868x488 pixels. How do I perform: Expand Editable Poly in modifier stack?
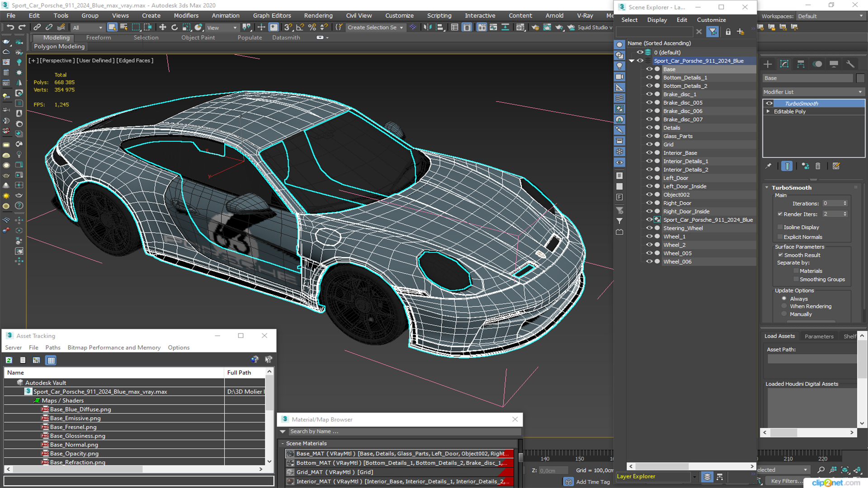point(768,112)
